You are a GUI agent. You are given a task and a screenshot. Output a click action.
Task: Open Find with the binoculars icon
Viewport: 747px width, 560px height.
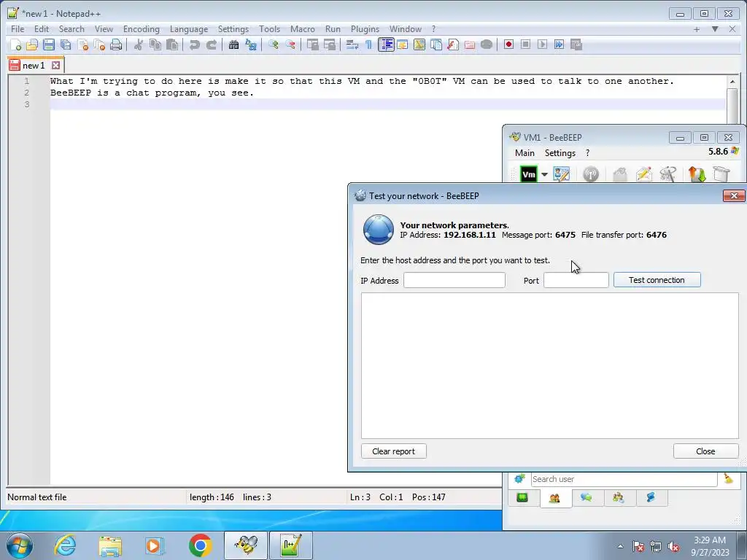tap(234, 44)
